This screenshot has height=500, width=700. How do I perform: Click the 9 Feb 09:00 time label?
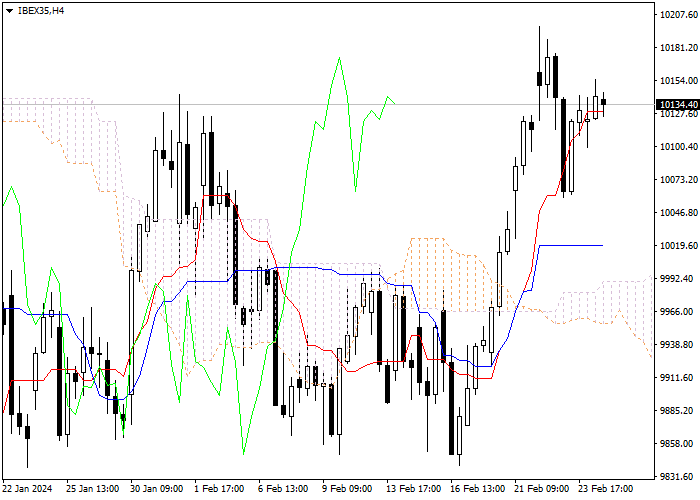pyautogui.click(x=347, y=489)
